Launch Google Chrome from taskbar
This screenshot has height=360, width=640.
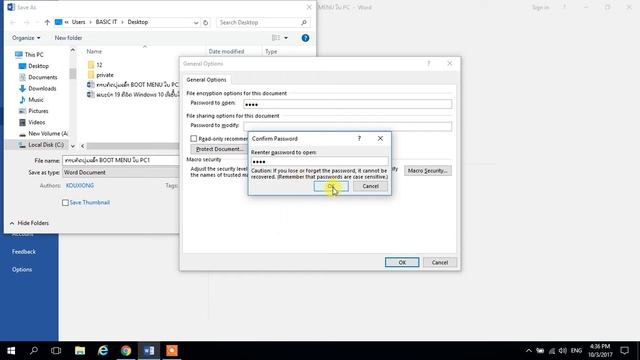click(126, 351)
